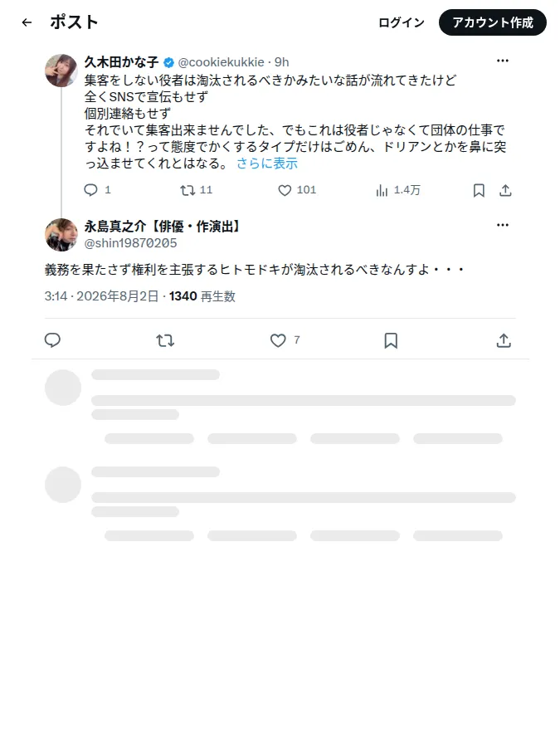This screenshot has height=747, width=560.
Task: Open 久木田かな子's profile avatar
Action: click(x=61, y=71)
